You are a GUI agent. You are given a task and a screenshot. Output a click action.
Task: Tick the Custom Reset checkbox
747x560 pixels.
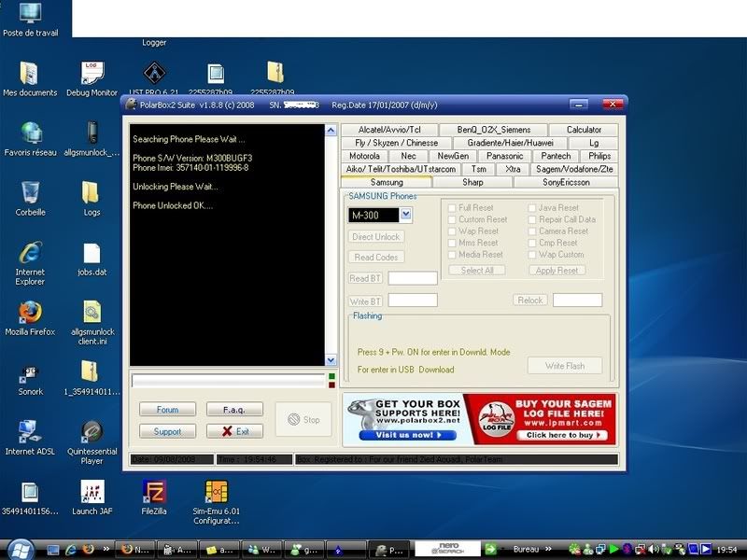point(452,219)
